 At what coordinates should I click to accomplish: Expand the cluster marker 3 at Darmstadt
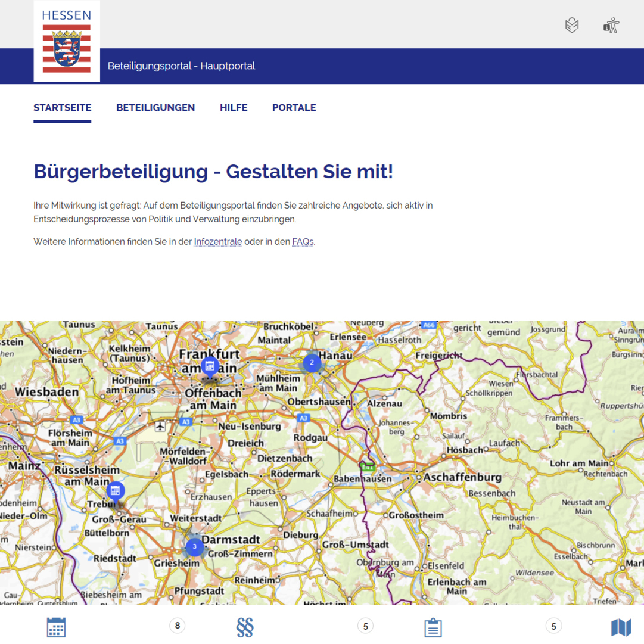pos(194,546)
